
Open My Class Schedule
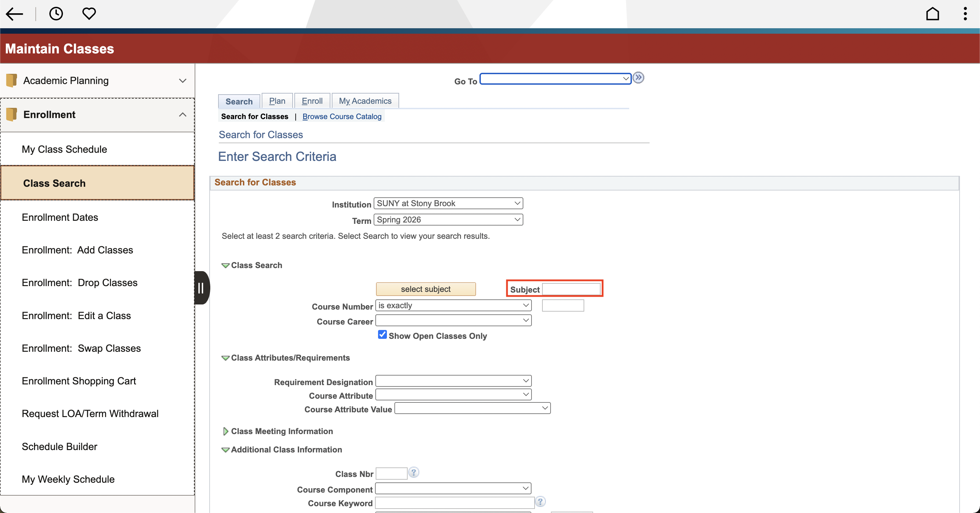[x=97, y=149]
